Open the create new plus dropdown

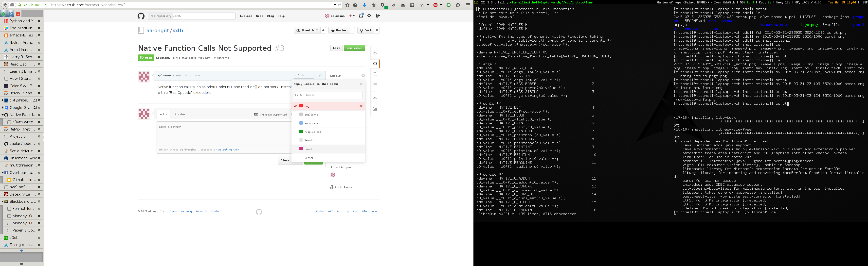coord(352,16)
